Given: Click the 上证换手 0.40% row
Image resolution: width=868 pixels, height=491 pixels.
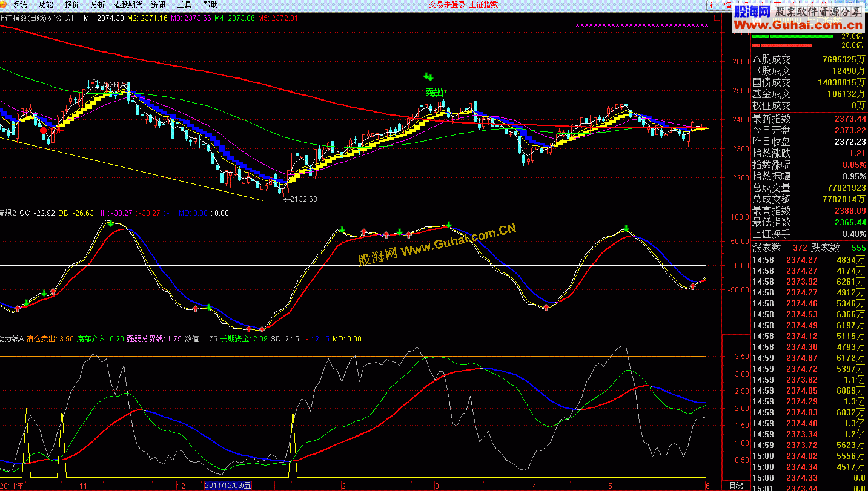Looking at the screenshot, I should coord(809,234).
